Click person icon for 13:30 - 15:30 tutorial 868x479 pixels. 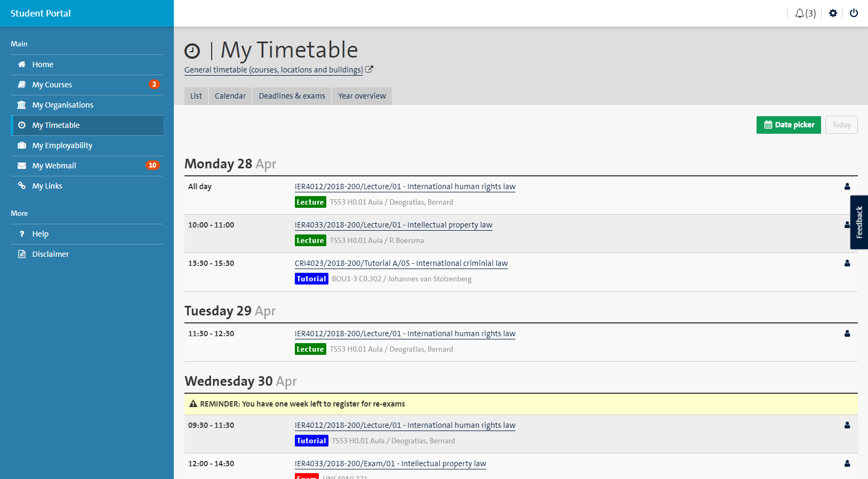tap(847, 263)
